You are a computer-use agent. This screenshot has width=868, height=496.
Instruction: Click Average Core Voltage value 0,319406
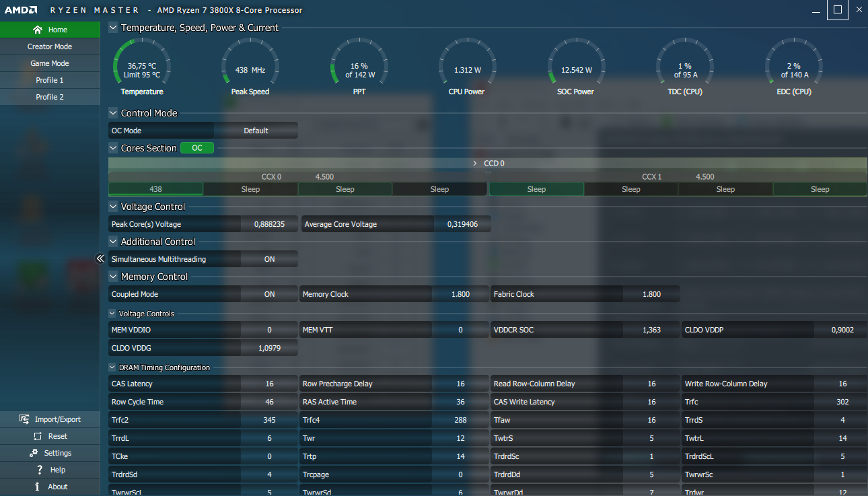click(x=462, y=224)
